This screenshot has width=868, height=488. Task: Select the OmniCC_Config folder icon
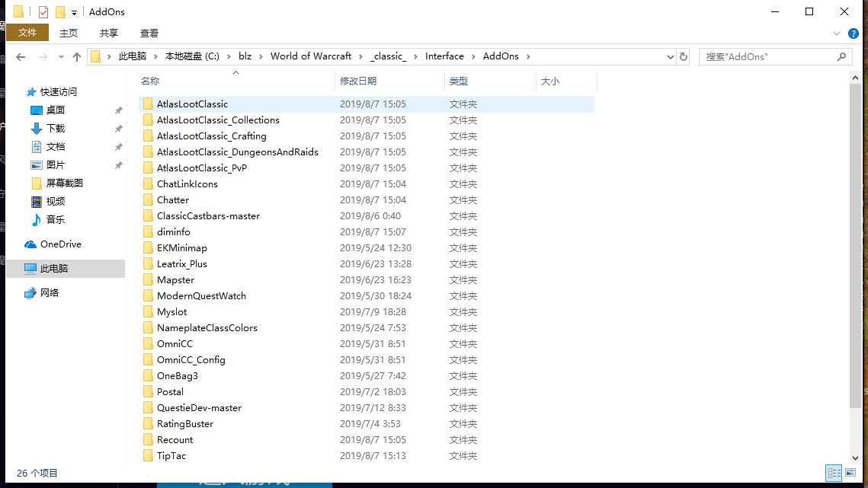pyautogui.click(x=148, y=359)
